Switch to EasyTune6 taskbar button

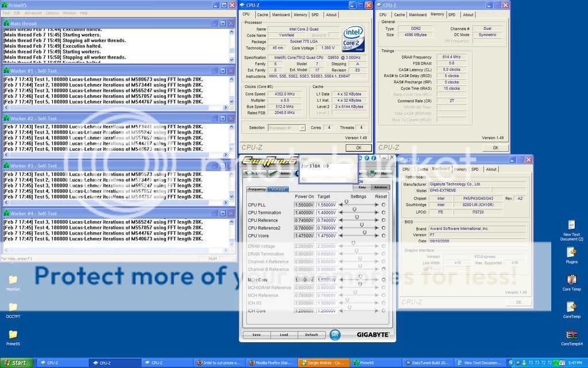[429, 363]
